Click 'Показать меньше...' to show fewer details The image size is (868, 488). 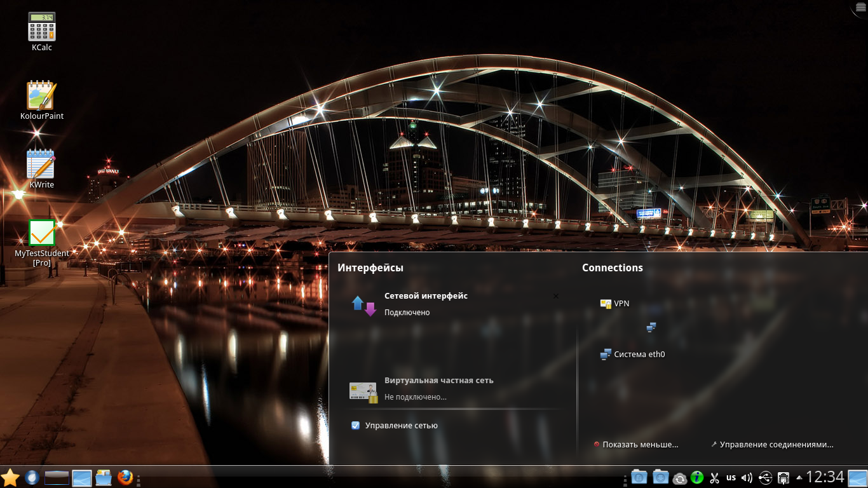point(640,445)
